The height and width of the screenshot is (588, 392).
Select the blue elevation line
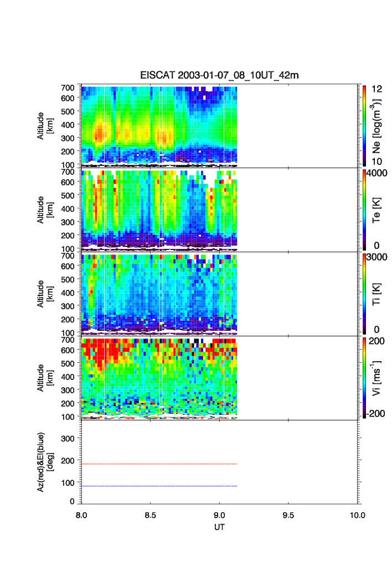[159, 486]
